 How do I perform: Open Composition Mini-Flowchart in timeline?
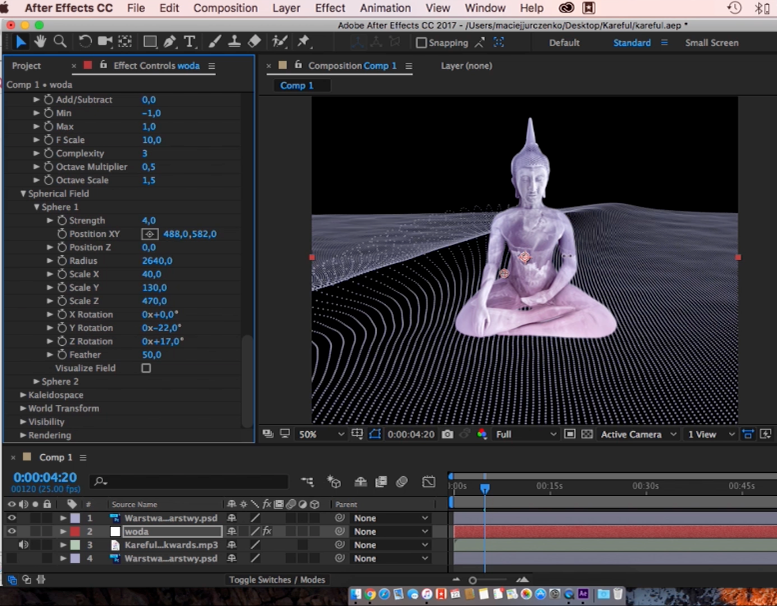pos(307,482)
